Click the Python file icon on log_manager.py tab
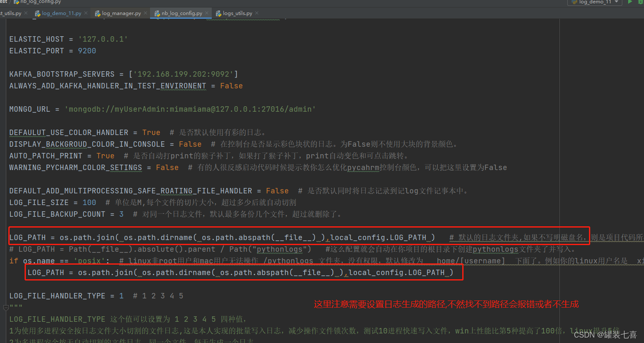This screenshot has width=644, height=343. pos(98,13)
